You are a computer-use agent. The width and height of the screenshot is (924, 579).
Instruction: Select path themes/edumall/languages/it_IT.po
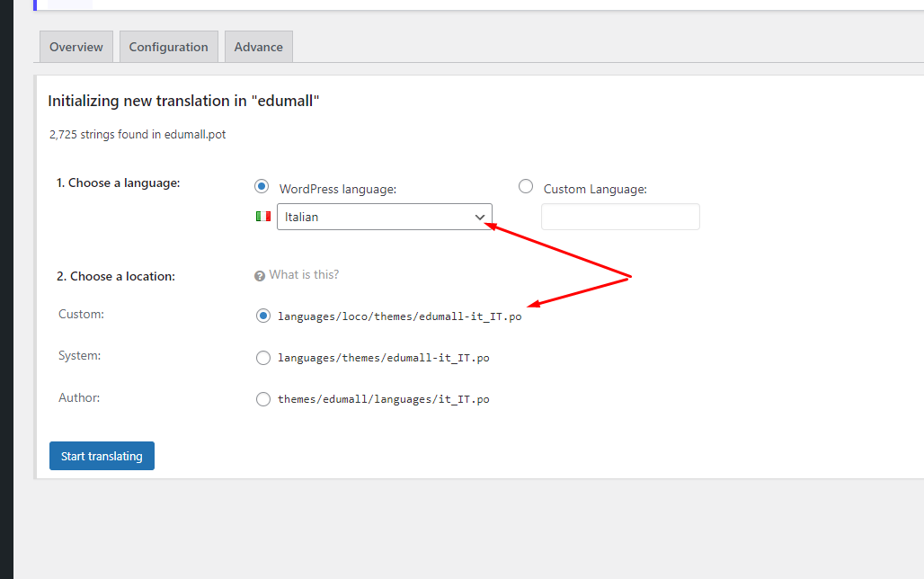tap(384, 399)
